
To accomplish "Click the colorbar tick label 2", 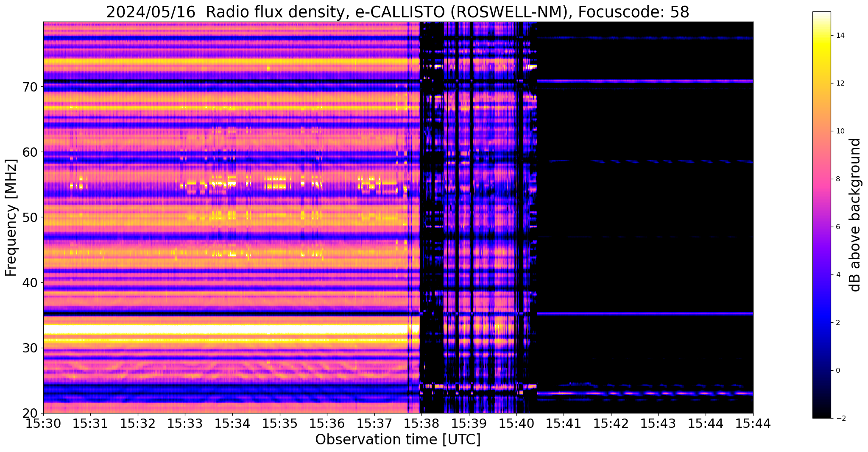I will tap(838, 323).
